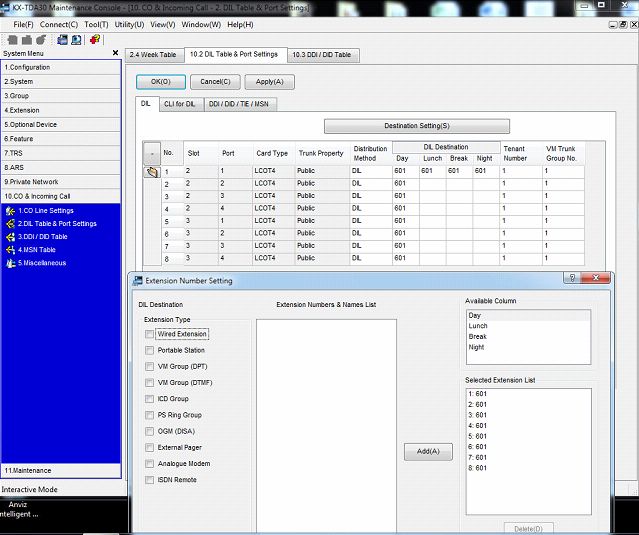
Task: Open the Utility(U) menu
Action: [129, 24]
